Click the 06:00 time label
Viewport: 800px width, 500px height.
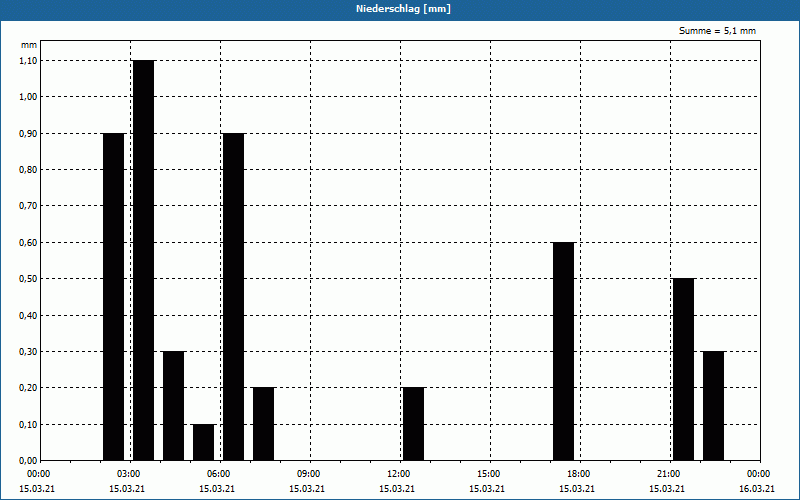[x=220, y=474]
